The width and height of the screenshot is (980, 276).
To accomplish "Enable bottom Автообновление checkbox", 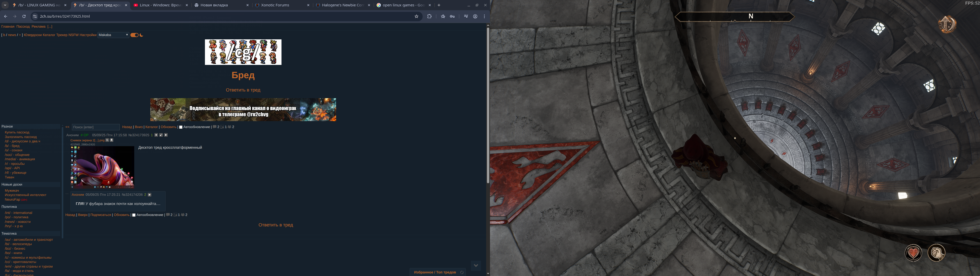I will pos(134,215).
